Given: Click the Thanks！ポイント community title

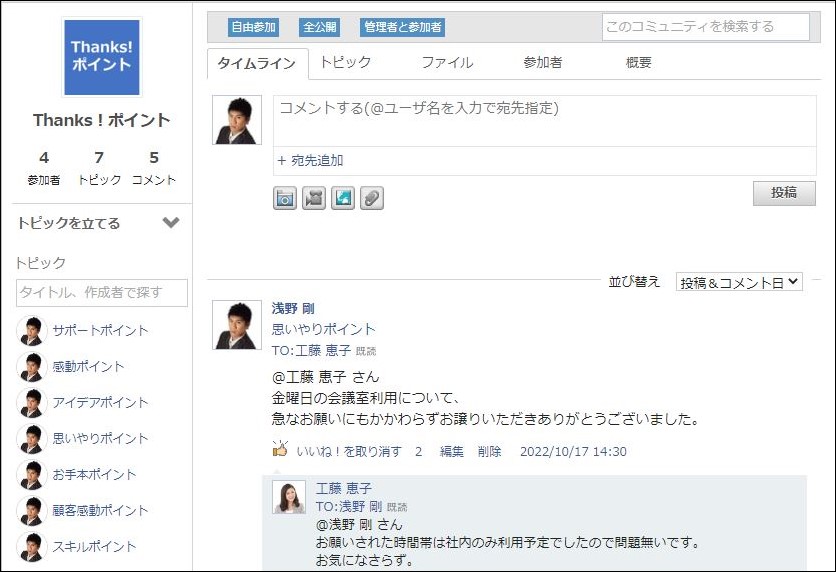Looking at the screenshot, I should [x=101, y=120].
